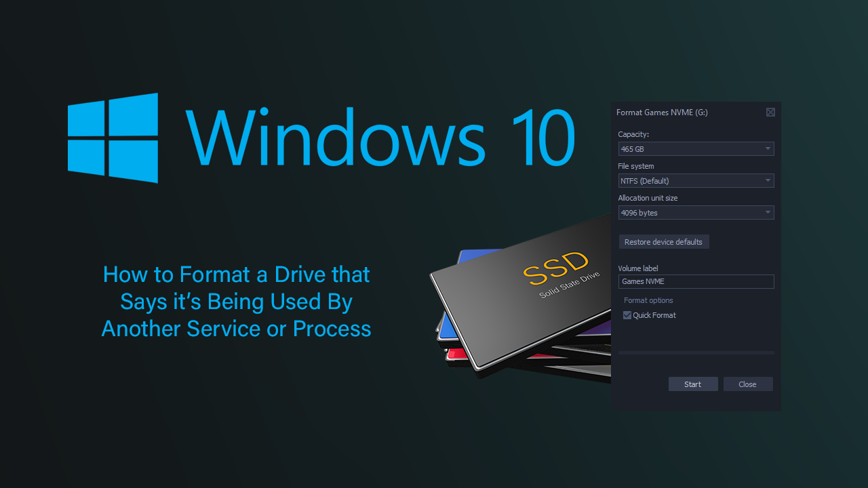
Task: Click the "How to Format a Drive" headline
Action: tap(236, 302)
